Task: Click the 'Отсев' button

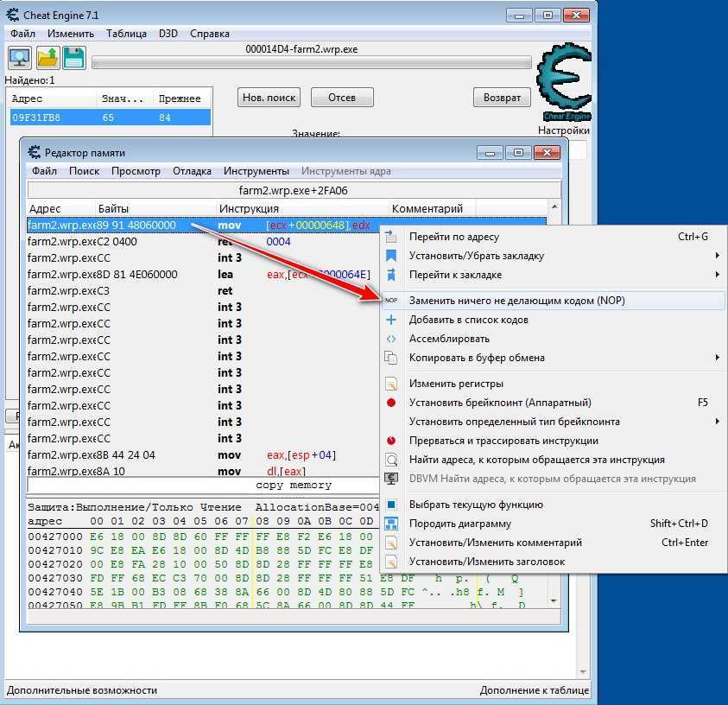Action: click(341, 98)
